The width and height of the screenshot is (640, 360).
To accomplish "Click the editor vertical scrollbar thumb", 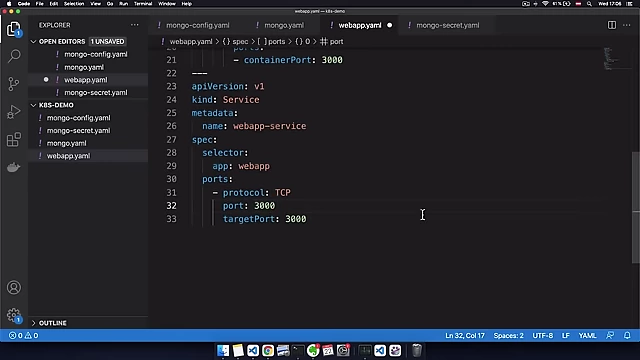I will tap(636, 207).
